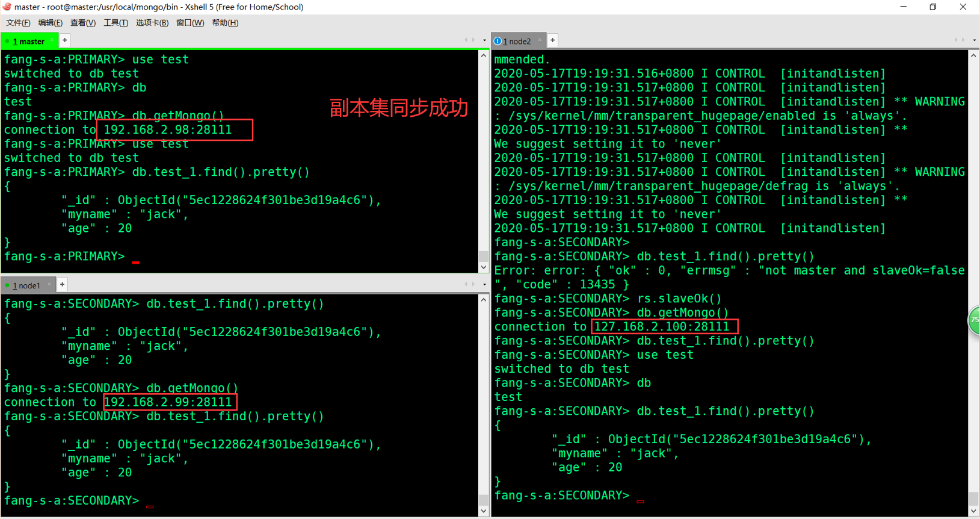The height and width of the screenshot is (519, 980).
Task: Open the 编辑(E) menu
Action: pyautogui.click(x=50, y=23)
